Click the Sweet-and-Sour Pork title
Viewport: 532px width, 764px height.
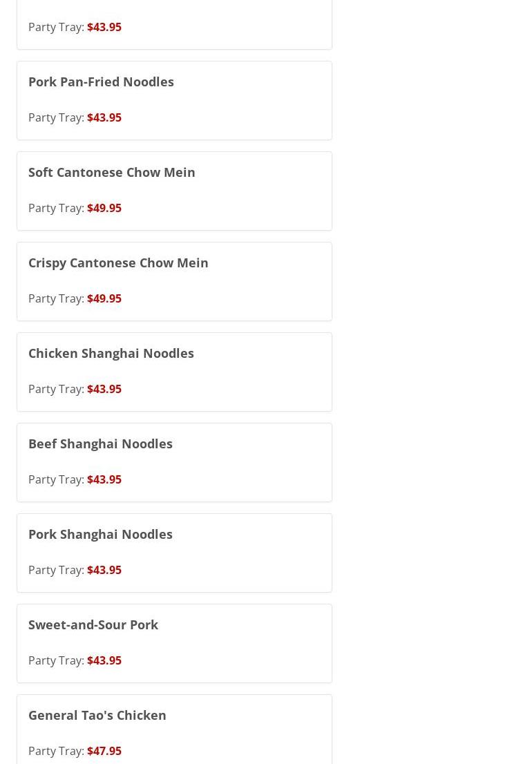93,624
